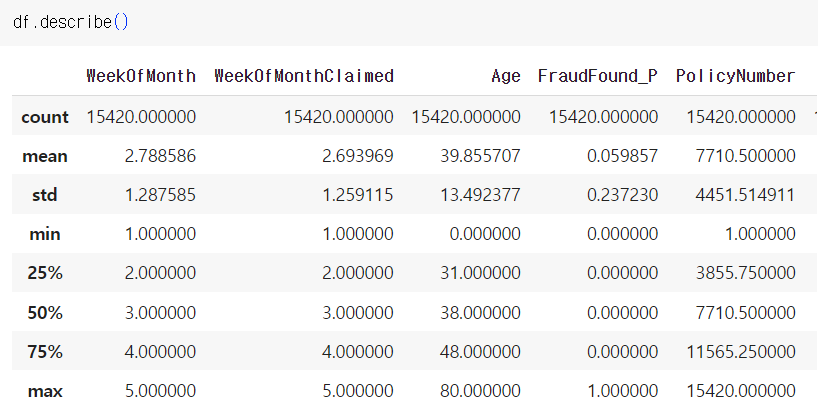Click Age 50% value 38.000000
The image size is (821, 412).
480,313
